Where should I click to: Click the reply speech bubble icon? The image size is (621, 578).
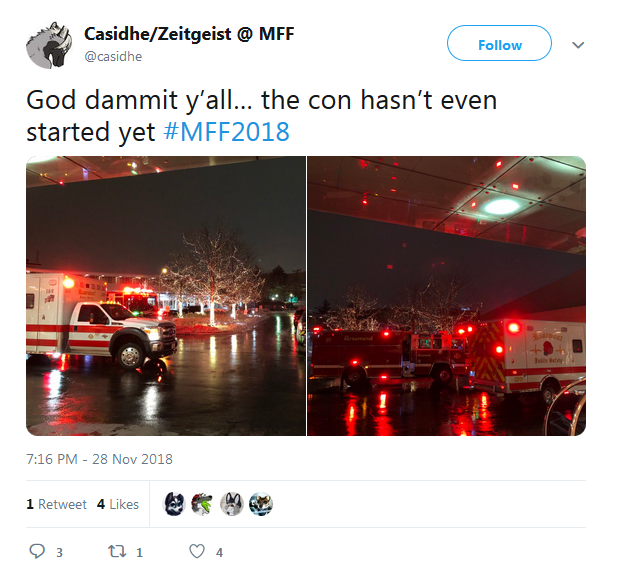click(37, 551)
